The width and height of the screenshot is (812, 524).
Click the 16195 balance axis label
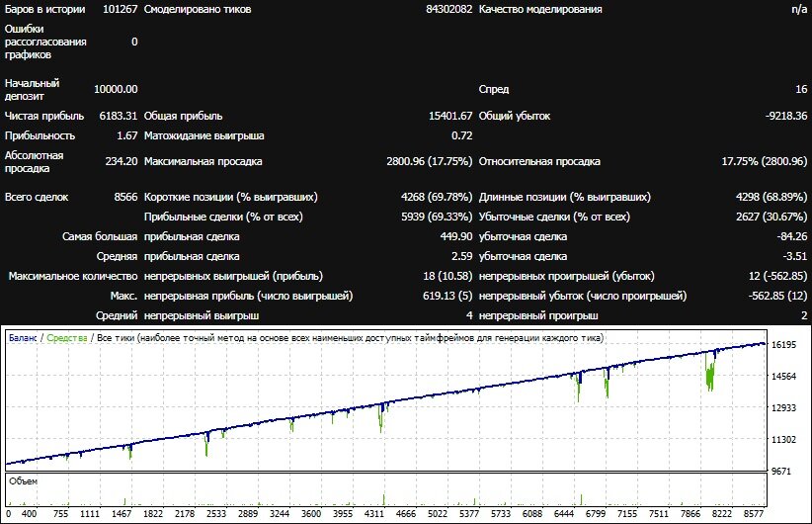click(x=783, y=345)
